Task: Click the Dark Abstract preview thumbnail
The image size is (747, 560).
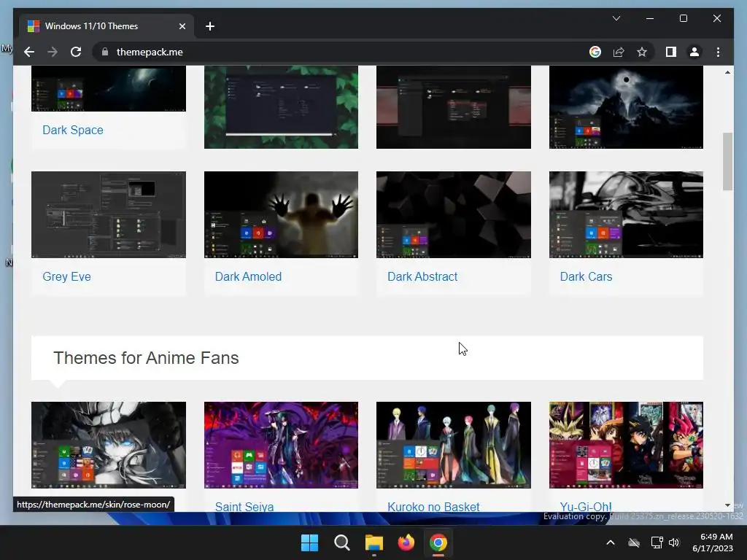Action: (454, 215)
